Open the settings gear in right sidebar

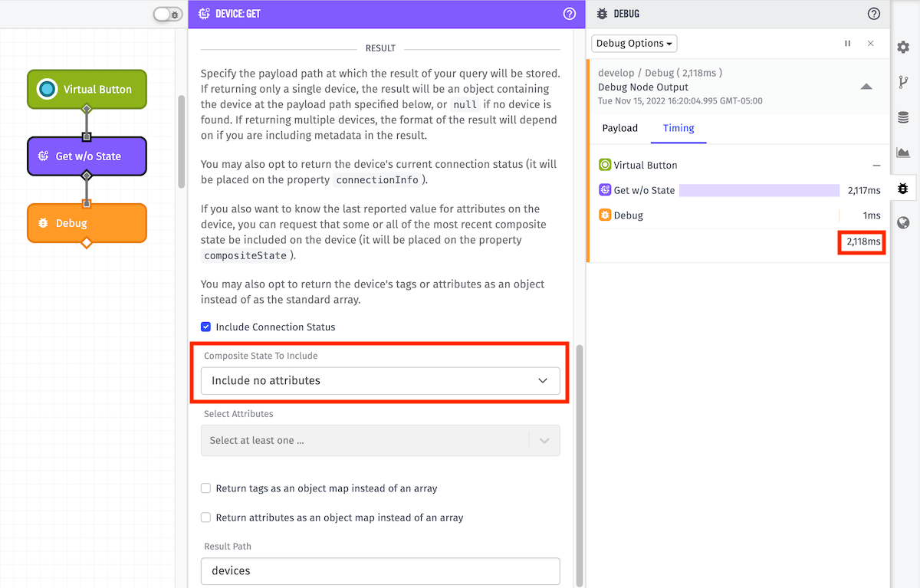pyautogui.click(x=903, y=47)
